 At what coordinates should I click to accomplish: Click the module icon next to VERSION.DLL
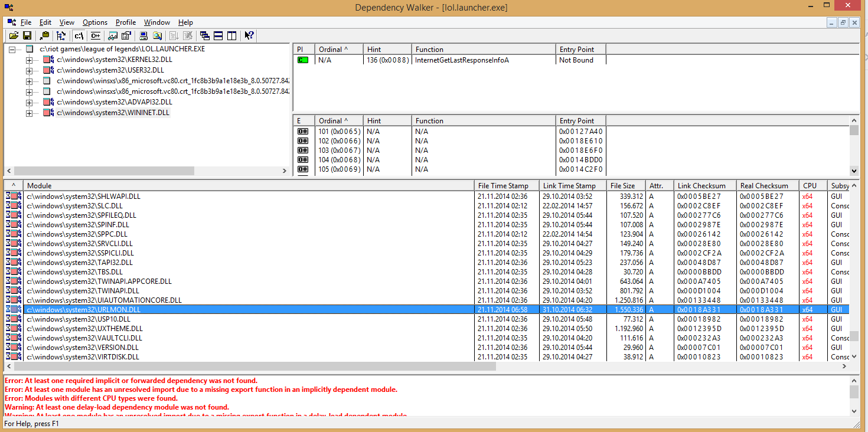(x=14, y=348)
